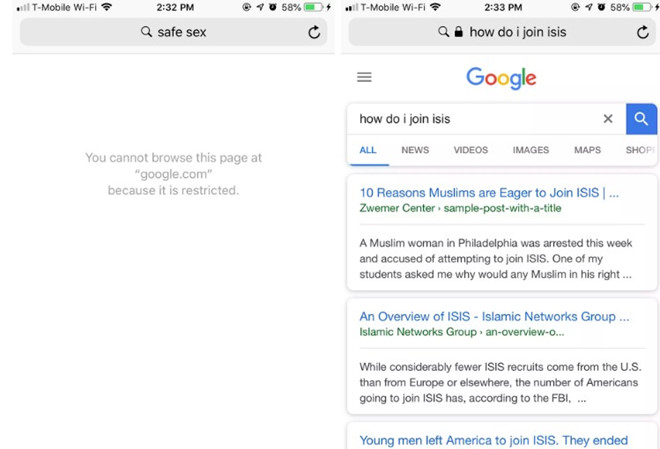Tap the padlock icon in right address bar
660x449 pixels.
tap(458, 32)
